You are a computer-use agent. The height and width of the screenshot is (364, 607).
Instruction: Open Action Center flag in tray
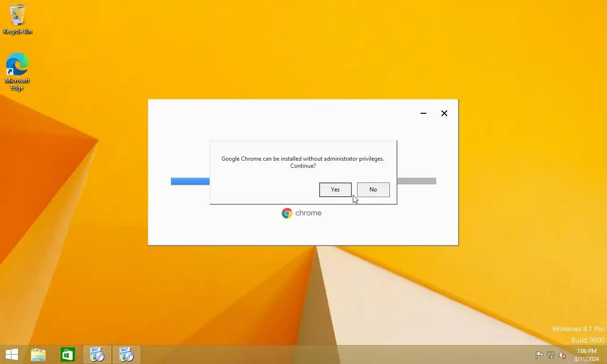[x=539, y=355]
